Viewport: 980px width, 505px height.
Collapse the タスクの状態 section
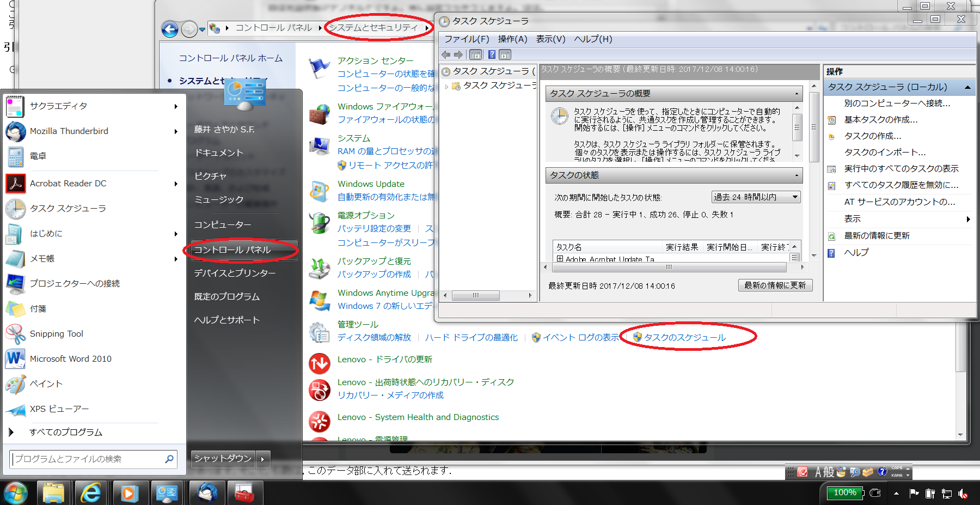point(797,175)
